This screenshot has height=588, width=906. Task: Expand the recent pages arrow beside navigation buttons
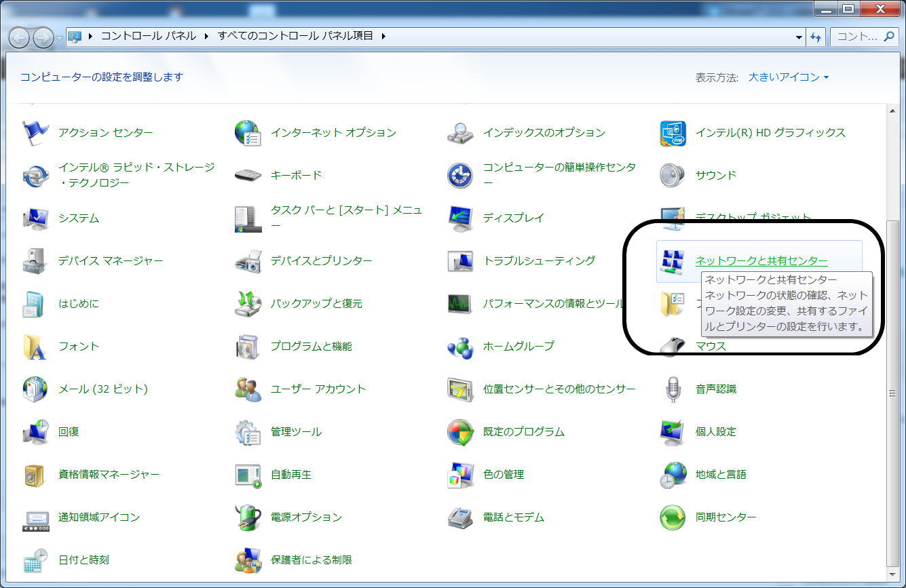click(59, 37)
